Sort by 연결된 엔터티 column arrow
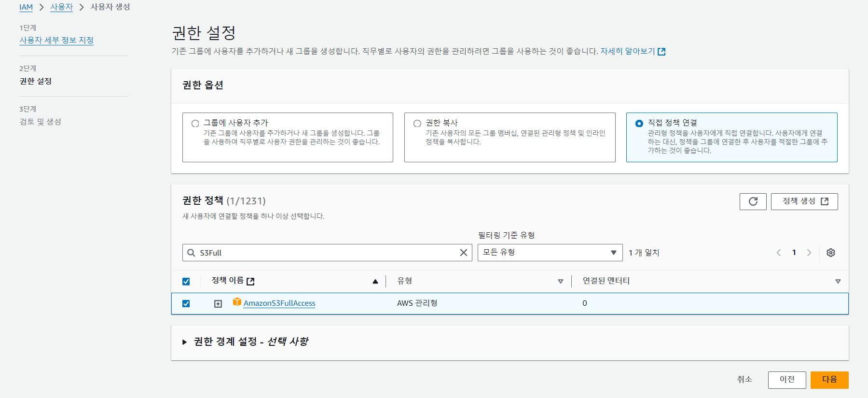This screenshot has height=398, width=868. pos(838,282)
